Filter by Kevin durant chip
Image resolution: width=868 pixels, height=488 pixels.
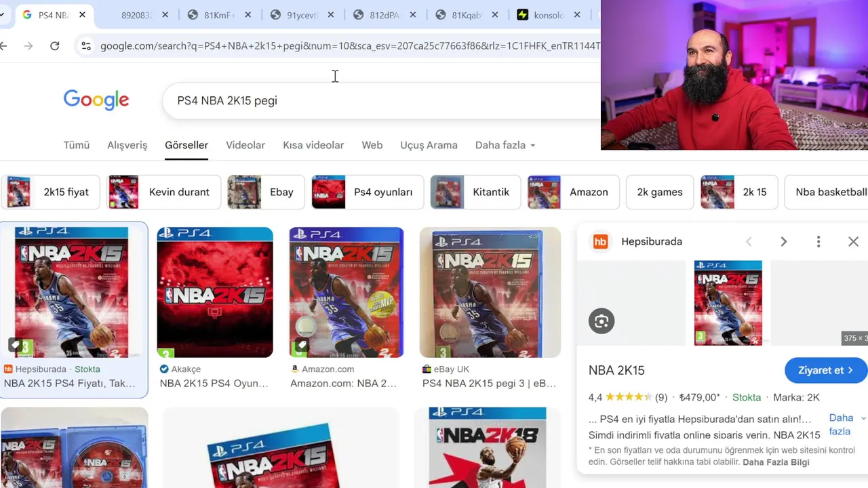pos(165,192)
